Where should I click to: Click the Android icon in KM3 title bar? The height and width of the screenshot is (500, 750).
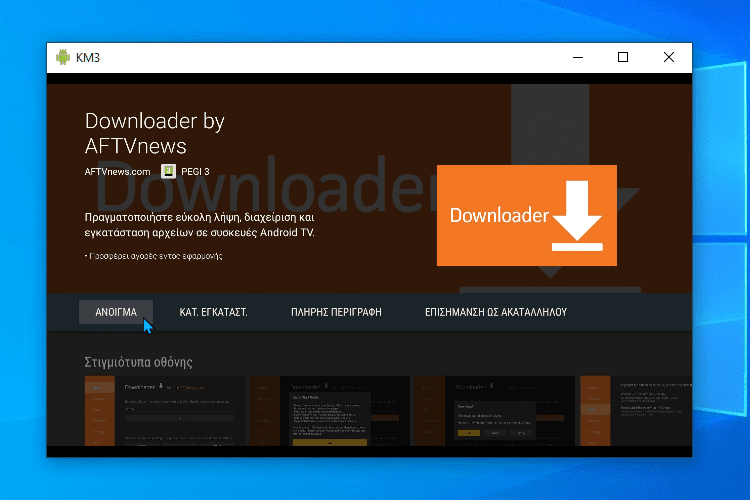pyautogui.click(x=63, y=57)
